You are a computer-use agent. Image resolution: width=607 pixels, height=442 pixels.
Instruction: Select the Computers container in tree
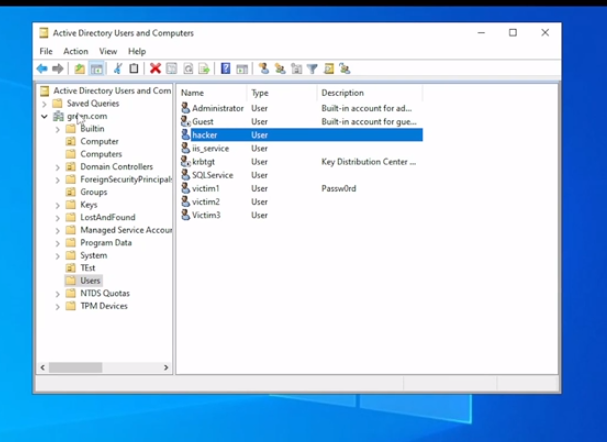101,154
